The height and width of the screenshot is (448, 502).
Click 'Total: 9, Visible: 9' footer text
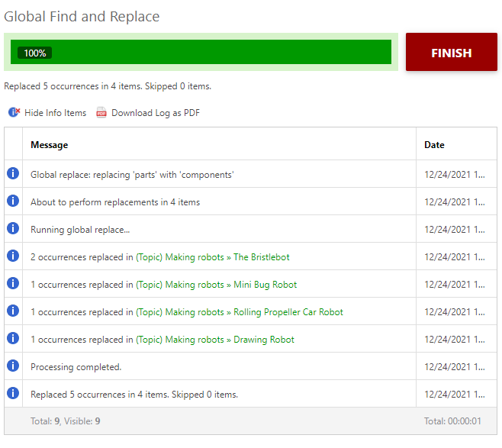pos(66,421)
